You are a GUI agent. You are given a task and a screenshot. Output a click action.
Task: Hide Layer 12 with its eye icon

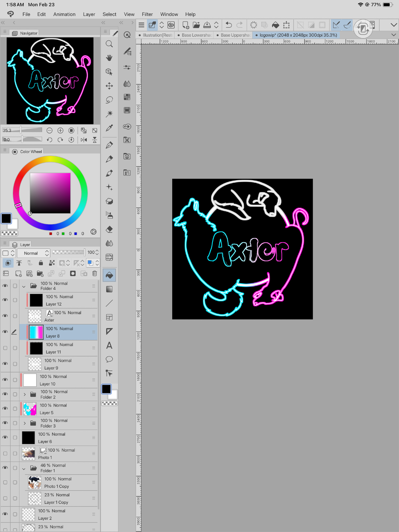[5, 300]
